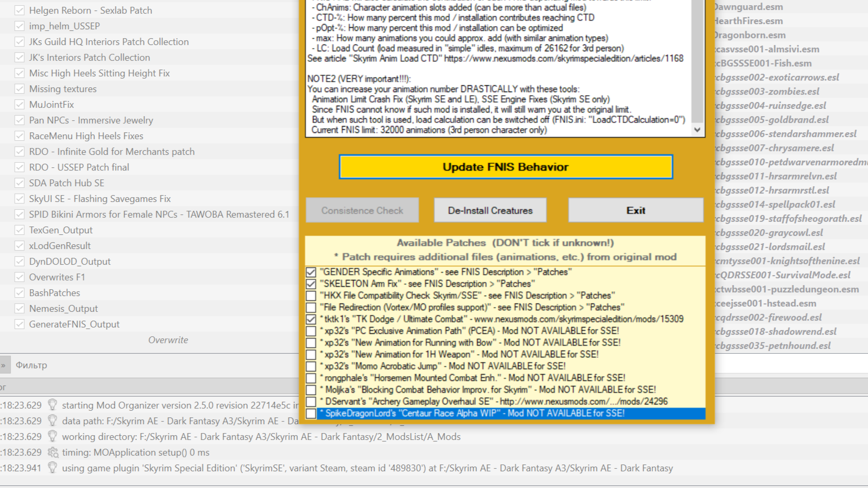Click the description box scroll-down arrow
This screenshot has height=488, width=868.
pos(697,130)
